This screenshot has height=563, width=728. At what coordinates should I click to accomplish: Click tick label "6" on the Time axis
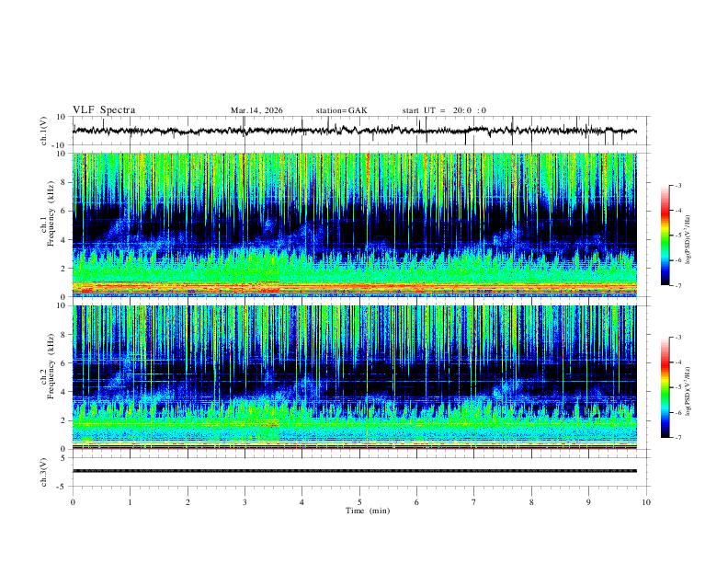point(417,502)
